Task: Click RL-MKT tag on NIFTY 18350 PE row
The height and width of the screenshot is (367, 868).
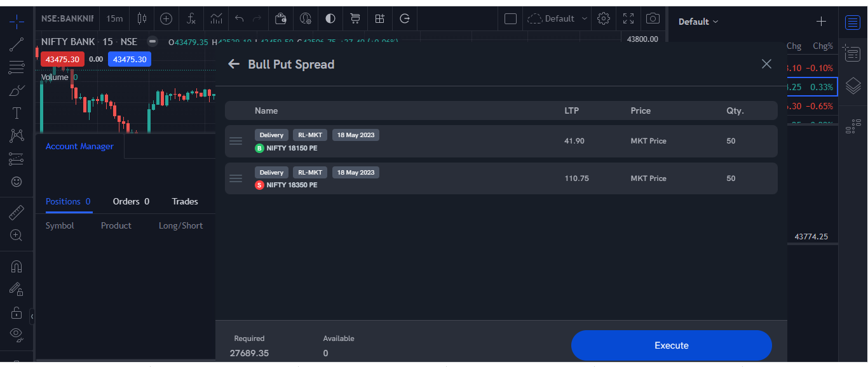Action: (x=311, y=173)
